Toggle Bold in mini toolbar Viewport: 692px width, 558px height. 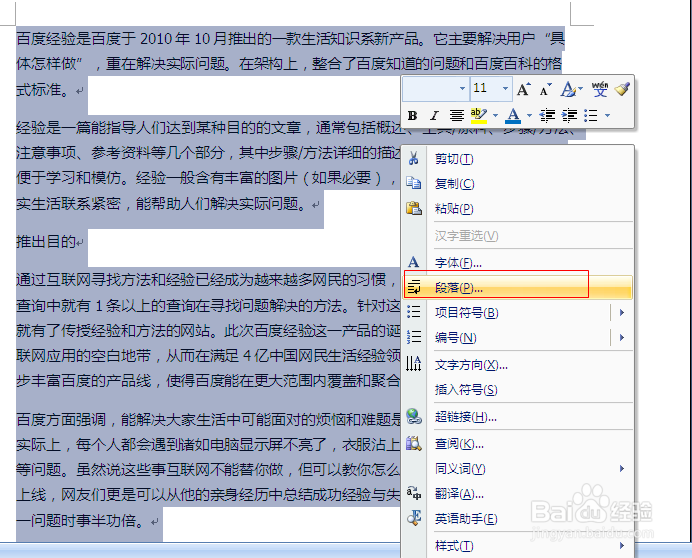[x=413, y=116]
